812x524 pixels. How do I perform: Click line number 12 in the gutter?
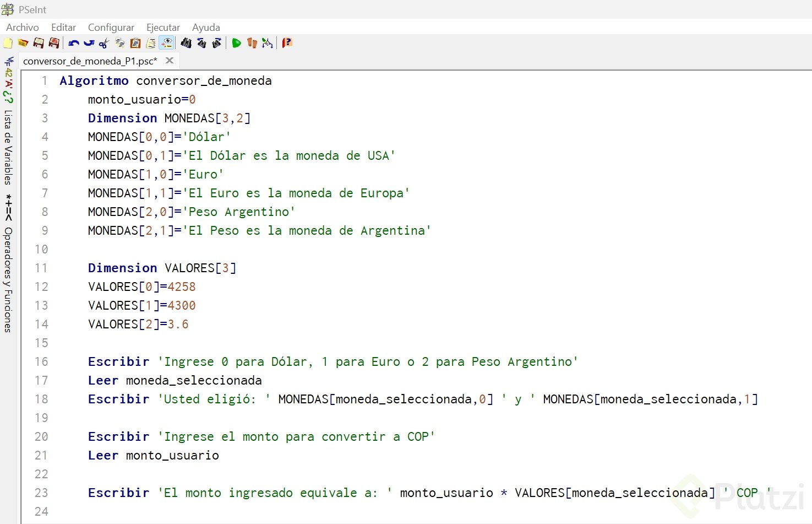42,287
